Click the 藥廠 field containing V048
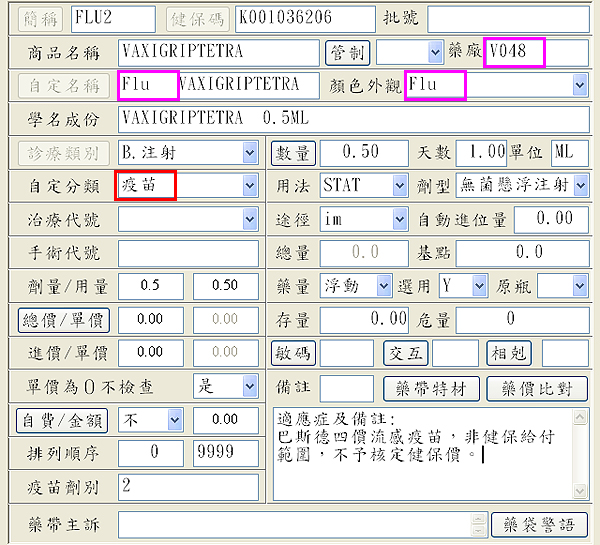 click(x=514, y=52)
